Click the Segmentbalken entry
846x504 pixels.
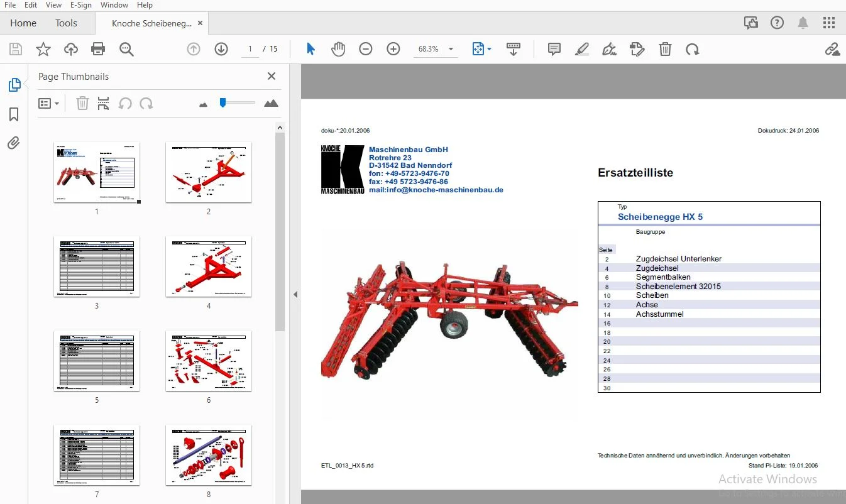pos(663,277)
